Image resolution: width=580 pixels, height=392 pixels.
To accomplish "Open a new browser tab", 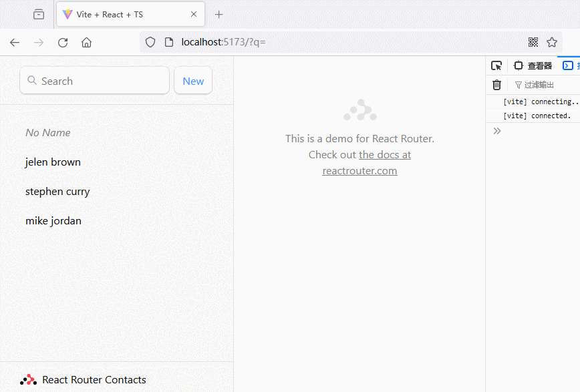I will pyautogui.click(x=219, y=14).
